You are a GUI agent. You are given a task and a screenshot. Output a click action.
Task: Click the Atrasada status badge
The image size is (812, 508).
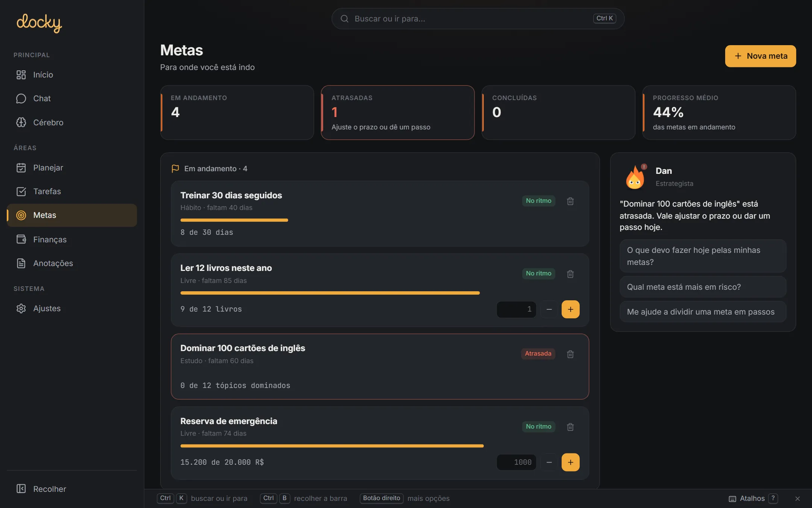pos(538,354)
